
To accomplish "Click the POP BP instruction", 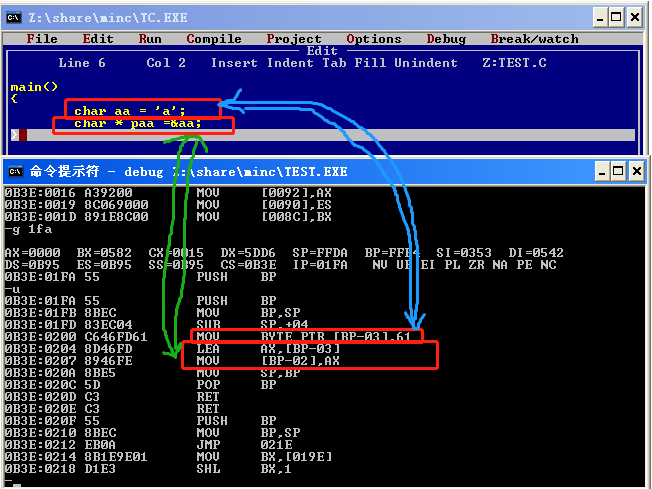I will click(x=236, y=385).
